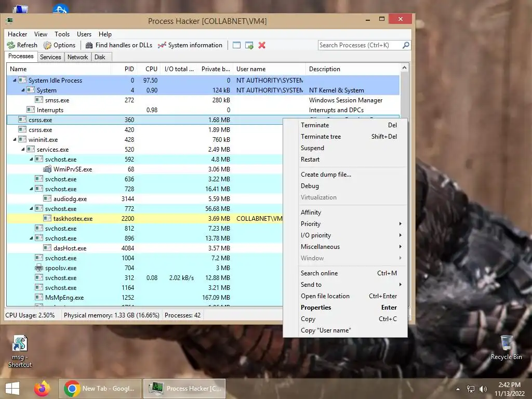This screenshot has height=399, width=532.
Task: Collapse svchost.exe PID 896 node
Action: [x=31, y=238]
